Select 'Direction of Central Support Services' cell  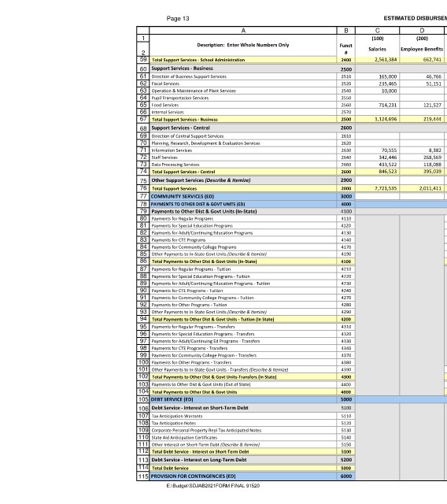pos(243,136)
